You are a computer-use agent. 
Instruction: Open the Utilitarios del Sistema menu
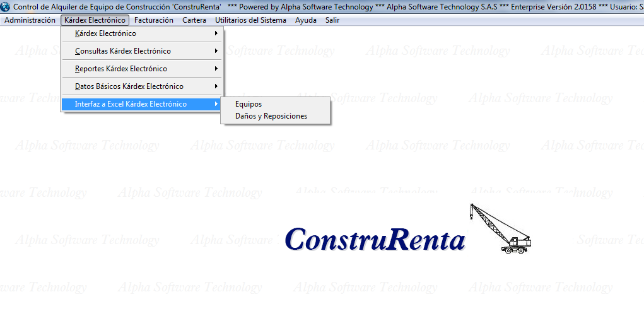coord(250,20)
